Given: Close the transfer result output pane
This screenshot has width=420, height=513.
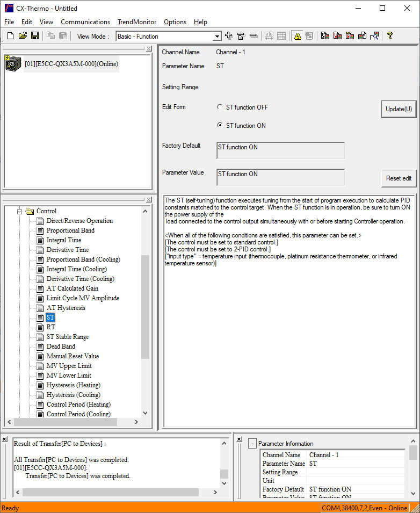Looking at the screenshot, I should point(5,439).
